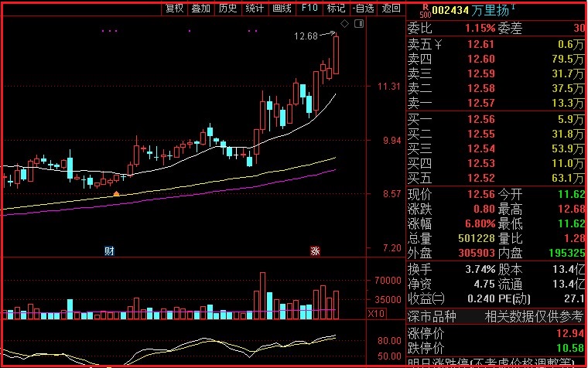Click the 委比 value 1.15%
This screenshot has height=368, width=588.
(x=480, y=28)
